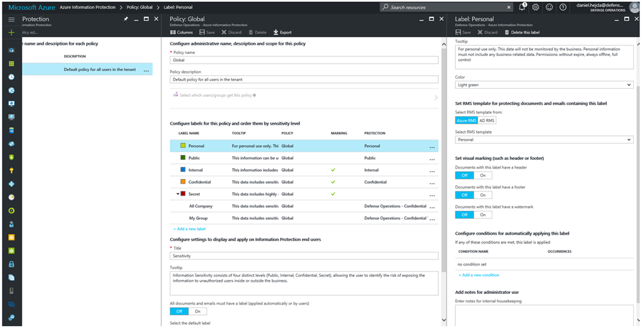Set footer toggle to Off
This screenshot has width=644, height=333.
(x=465, y=195)
